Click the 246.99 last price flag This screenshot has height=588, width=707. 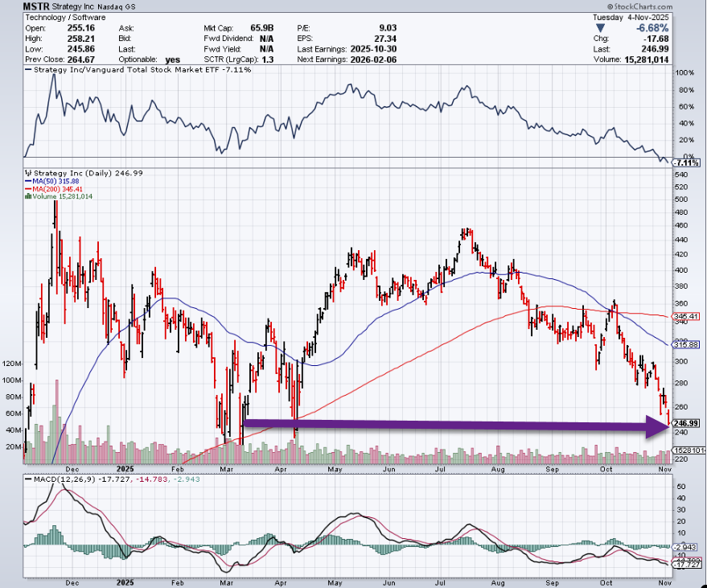tap(686, 423)
